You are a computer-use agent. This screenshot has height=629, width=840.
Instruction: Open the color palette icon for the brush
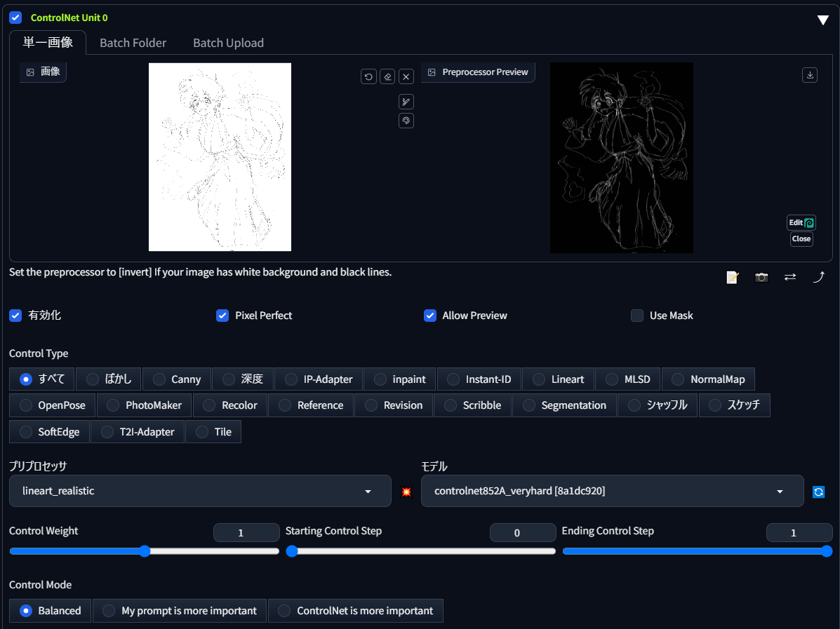[x=406, y=121]
